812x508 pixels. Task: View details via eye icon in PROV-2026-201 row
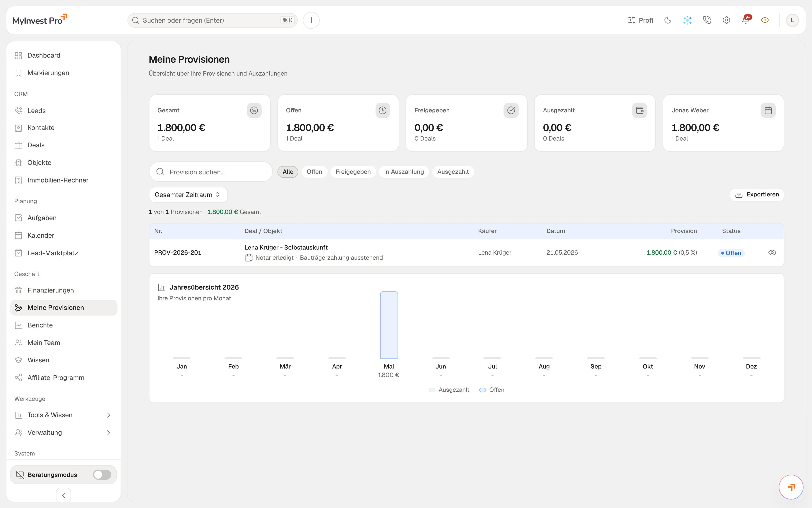click(x=772, y=253)
